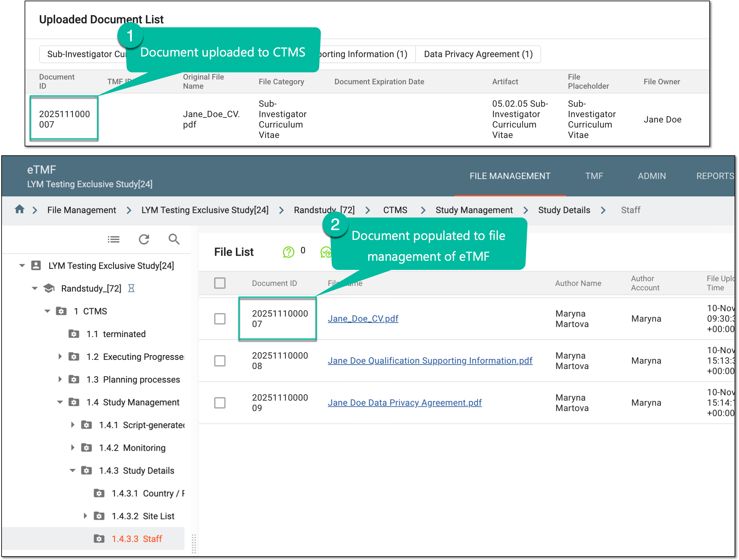Check the box for Data Privacy Agreement row
The width and height of the screenshot is (739, 560).
tap(220, 402)
